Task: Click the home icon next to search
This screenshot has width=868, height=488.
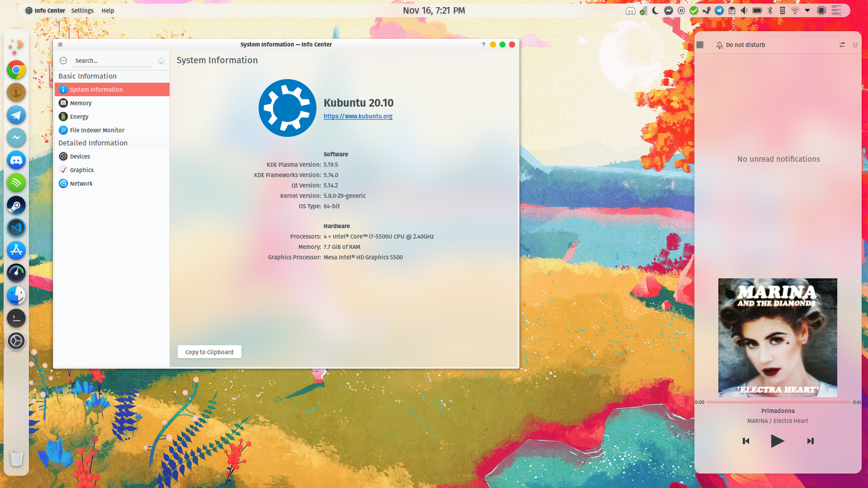Action: pyautogui.click(x=161, y=61)
